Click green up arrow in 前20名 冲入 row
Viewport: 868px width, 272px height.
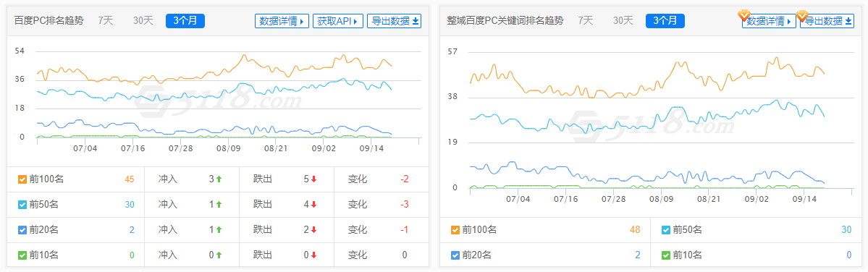click(x=219, y=230)
